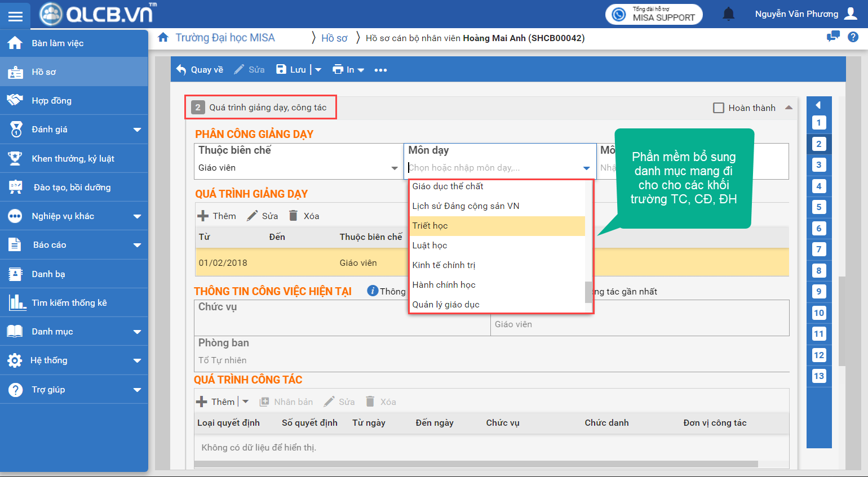868x477 pixels.
Task: Expand the Lưu split-button arrow
Action: click(x=318, y=70)
